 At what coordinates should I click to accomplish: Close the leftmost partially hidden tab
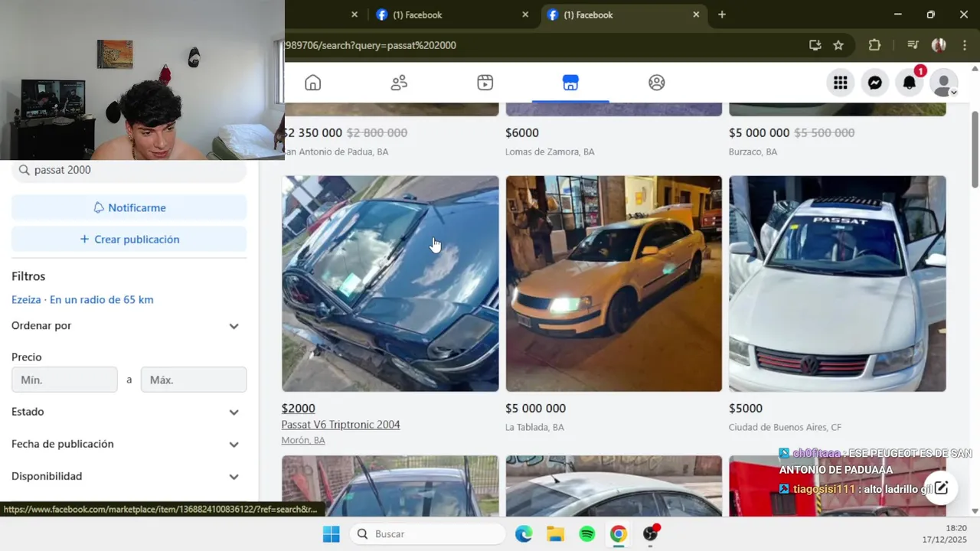coord(354,15)
